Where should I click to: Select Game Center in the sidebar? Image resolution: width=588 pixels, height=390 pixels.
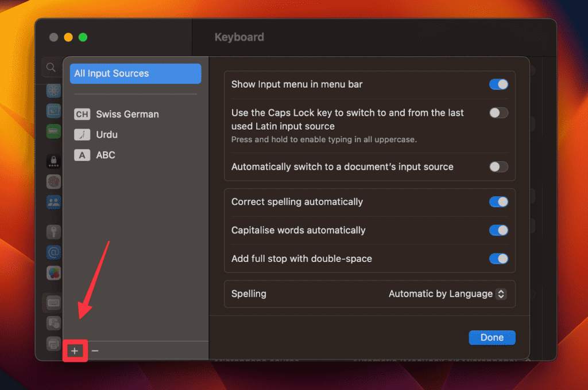pyautogui.click(x=53, y=272)
